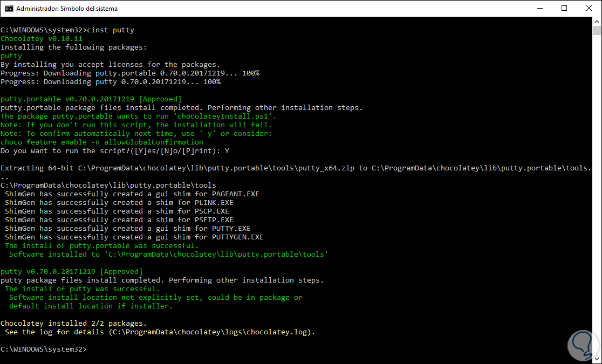602x364 pixels.
Task: Click 'Chocolatey installed 2/2 packages.' line
Action: click(74, 324)
